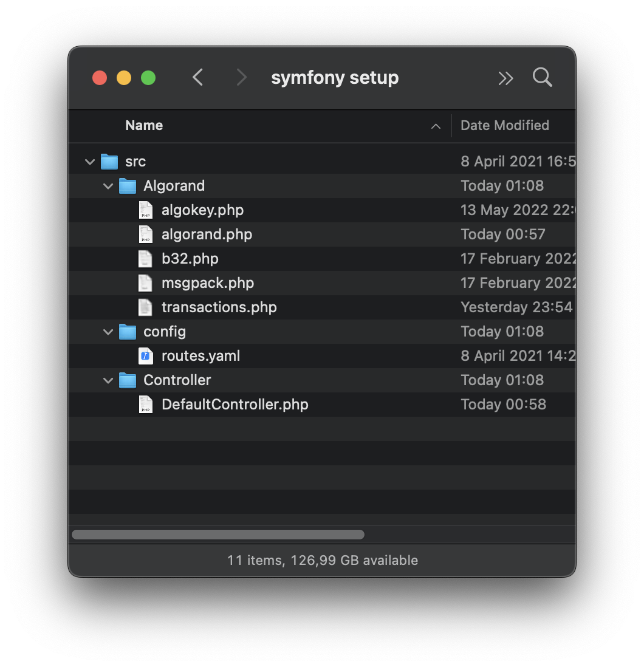644x667 pixels.
Task: Click the Controller folder icon
Action: 128,380
